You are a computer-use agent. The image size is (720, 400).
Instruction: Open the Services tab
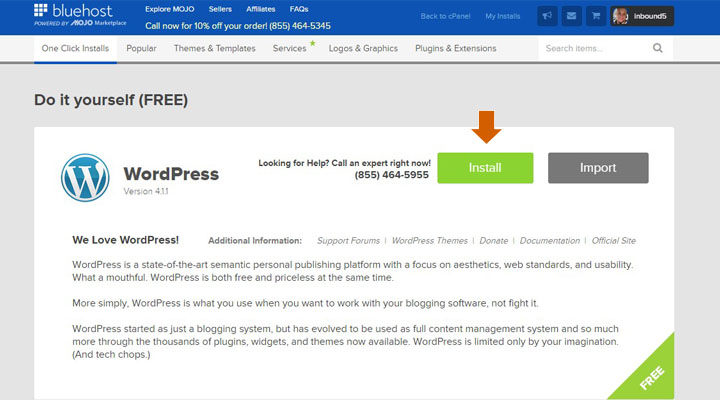(289, 48)
